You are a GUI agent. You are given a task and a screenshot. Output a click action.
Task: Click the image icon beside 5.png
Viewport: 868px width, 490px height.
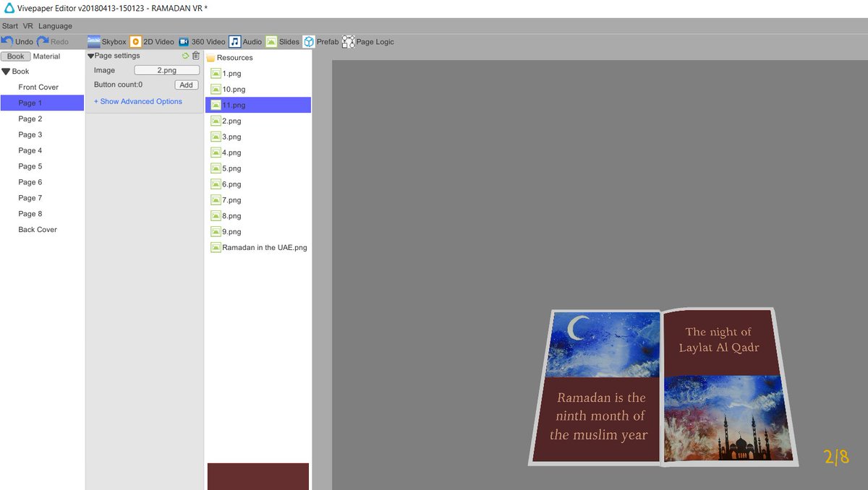pyautogui.click(x=216, y=168)
